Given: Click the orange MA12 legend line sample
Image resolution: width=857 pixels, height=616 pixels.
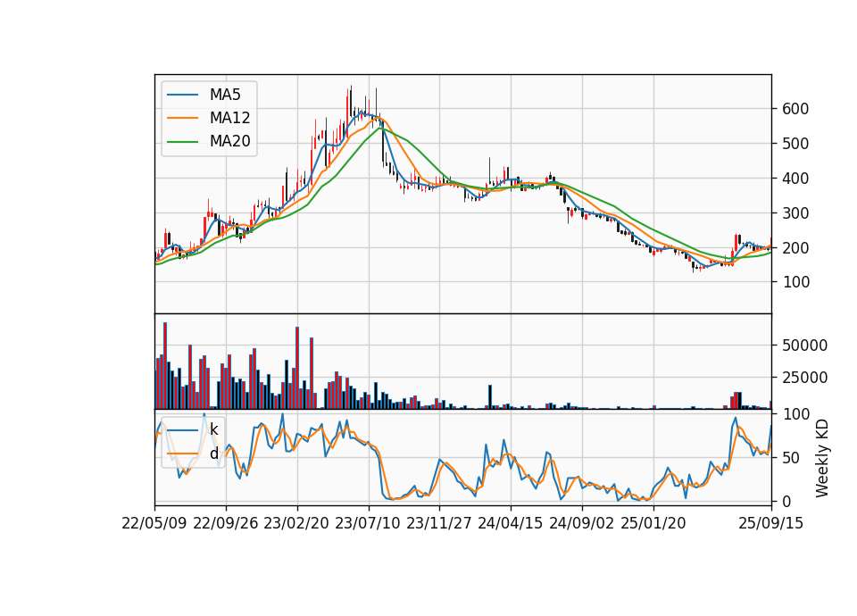Looking at the screenshot, I should click(182, 118).
